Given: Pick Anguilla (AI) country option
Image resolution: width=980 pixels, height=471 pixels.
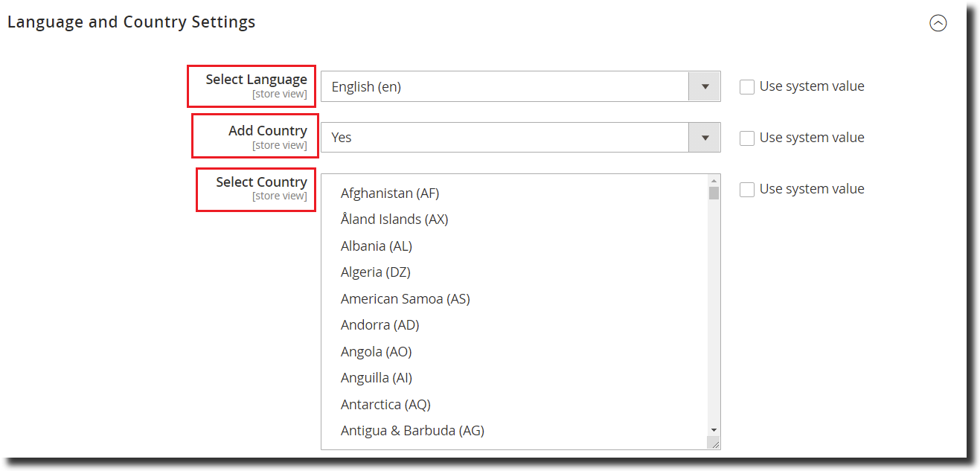Looking at the screenshot, I should [377, 378].
